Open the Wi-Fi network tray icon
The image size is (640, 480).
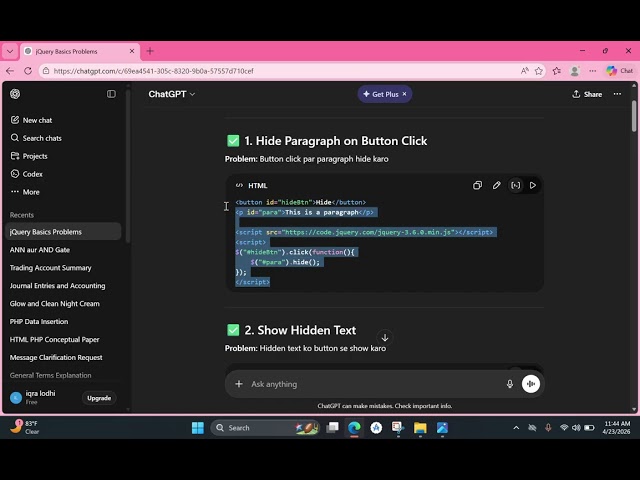pos(564,428)
